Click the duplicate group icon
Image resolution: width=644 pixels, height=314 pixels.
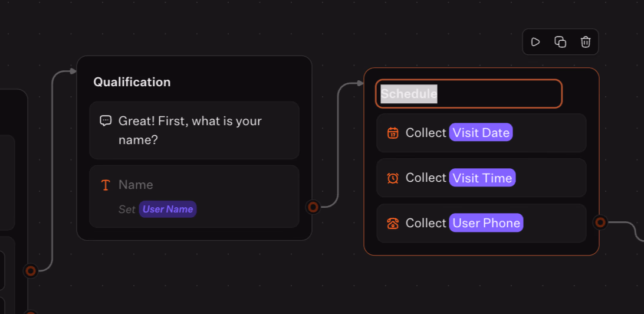tap(560, 42)
